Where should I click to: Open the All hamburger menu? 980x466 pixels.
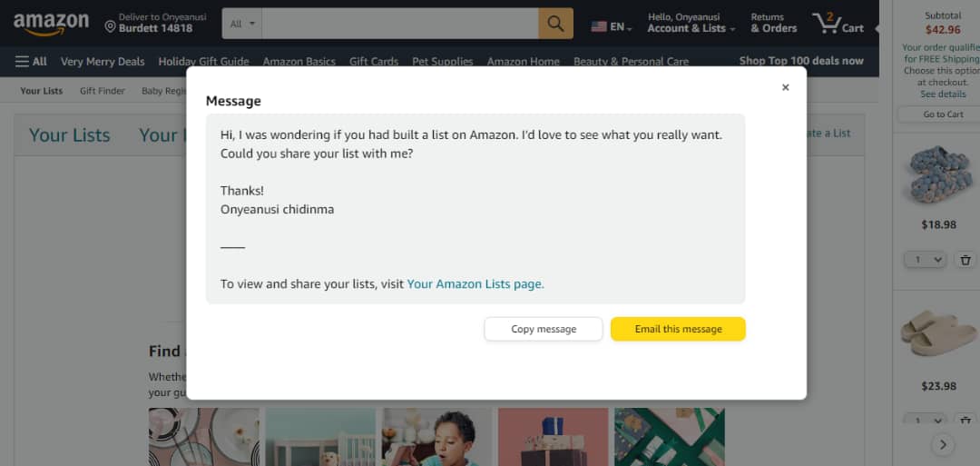[x=31, y=61]
